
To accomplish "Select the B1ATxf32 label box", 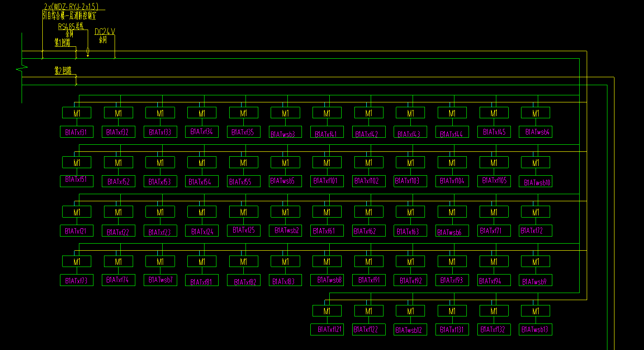I will [x=118, y=132].
